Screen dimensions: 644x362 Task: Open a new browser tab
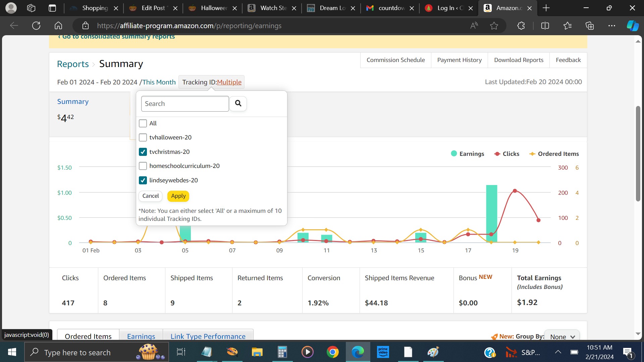pos(546,8)
